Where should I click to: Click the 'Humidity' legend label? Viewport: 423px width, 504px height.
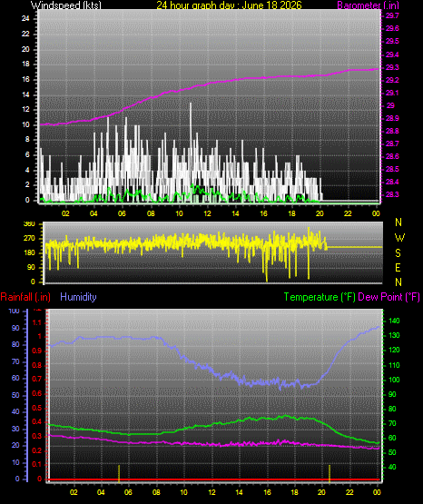click(78, 297)
